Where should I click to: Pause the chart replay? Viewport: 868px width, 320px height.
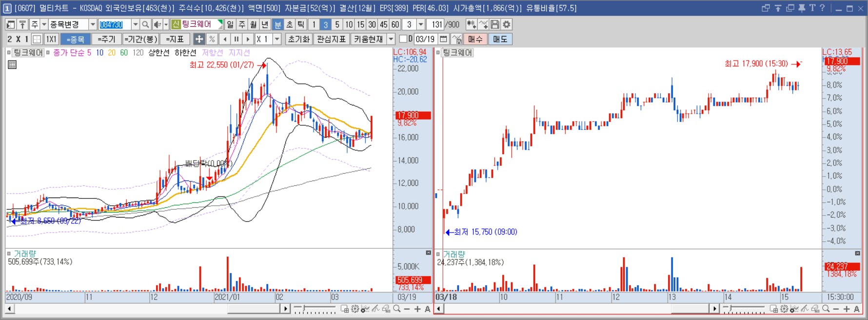pyautogui.click(x=237, y=39)
